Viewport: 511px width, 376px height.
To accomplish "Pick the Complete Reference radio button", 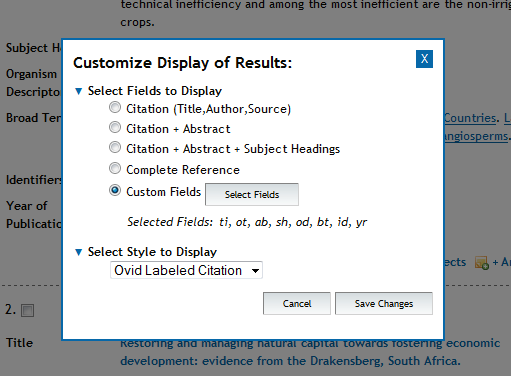I will 115,168.
